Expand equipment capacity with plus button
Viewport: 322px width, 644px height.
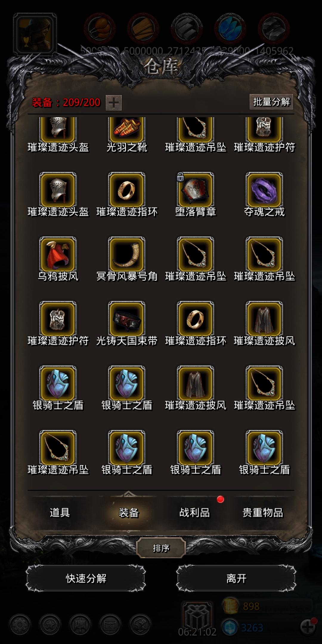114,103
